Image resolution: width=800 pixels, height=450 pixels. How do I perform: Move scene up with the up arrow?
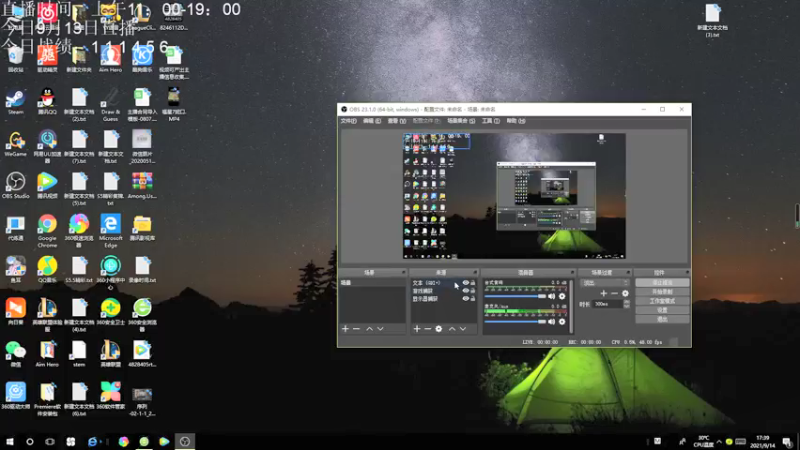coord(369,329)
